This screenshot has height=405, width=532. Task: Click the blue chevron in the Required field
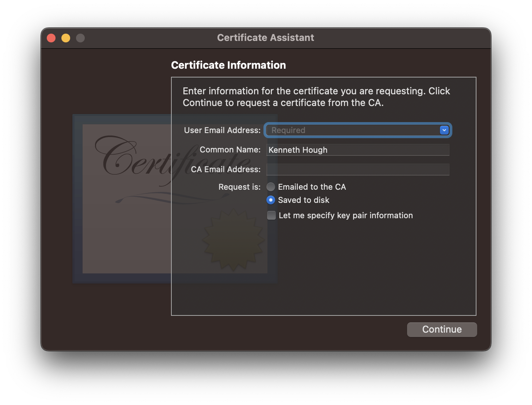[x=444, y=130]
